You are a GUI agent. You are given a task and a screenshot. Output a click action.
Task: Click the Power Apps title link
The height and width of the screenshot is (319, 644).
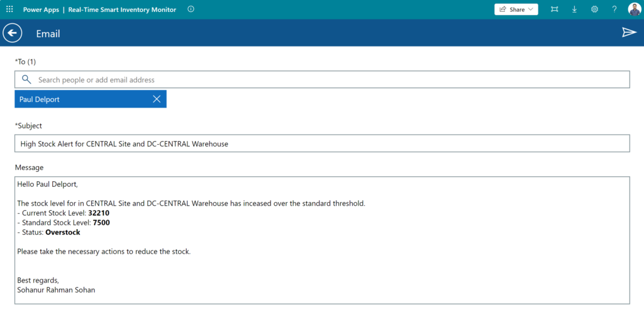tap(41, 9)
